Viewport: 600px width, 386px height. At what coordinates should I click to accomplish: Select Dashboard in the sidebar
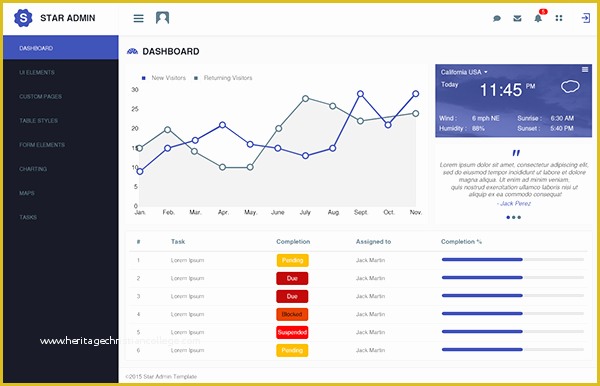coord(61,47)
